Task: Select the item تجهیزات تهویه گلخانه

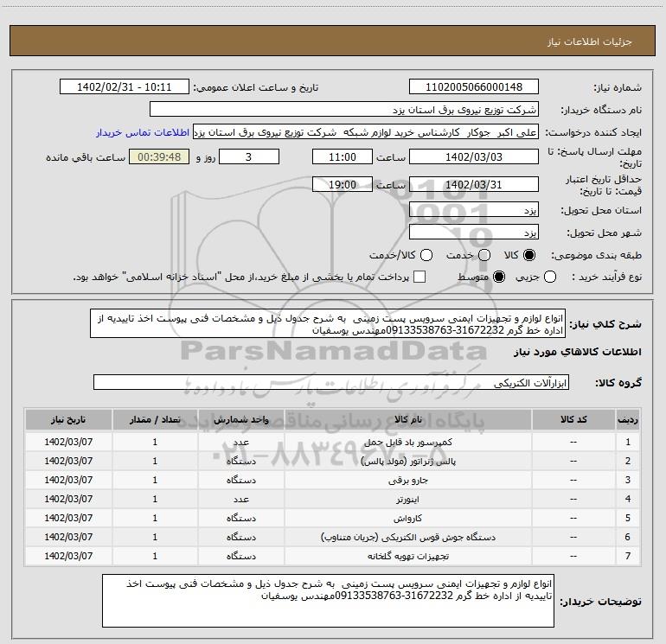Action: (x=407, y=556)
